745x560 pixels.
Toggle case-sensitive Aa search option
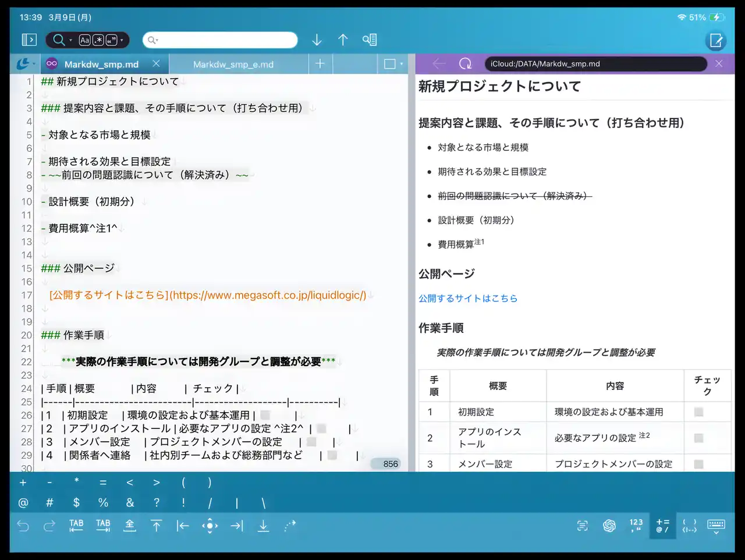pos(85,40)
